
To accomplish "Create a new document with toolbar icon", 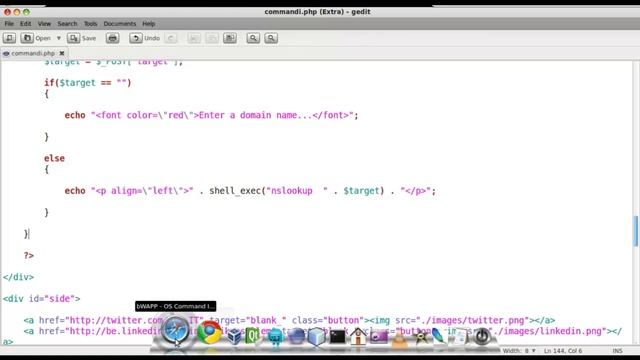I will pyautogui.click(x=9, y=38).
